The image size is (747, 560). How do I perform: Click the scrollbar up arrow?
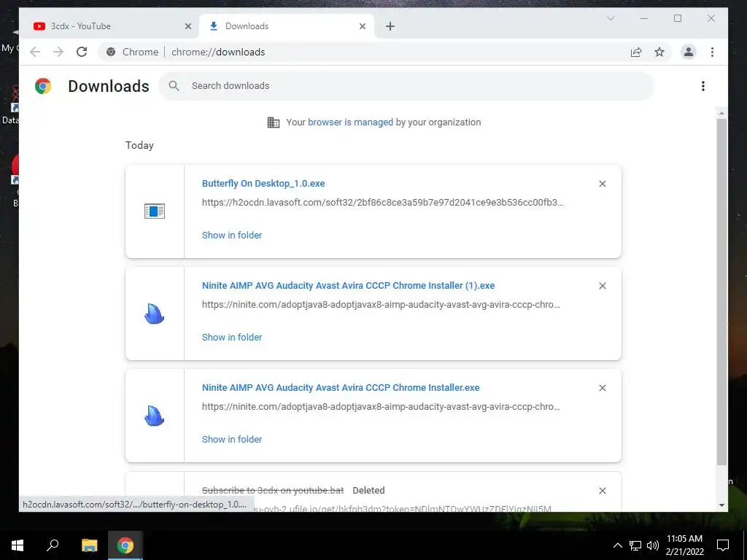click(721, 113)
